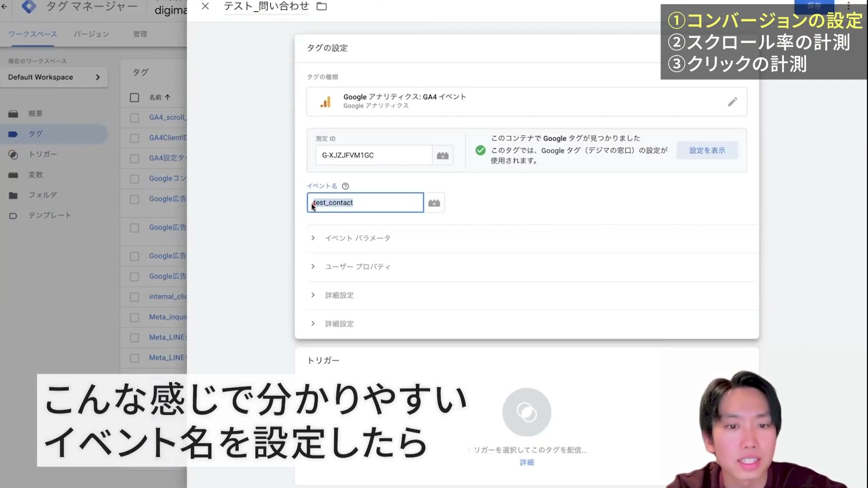Click the フォルダ folder icon in the sidebar
Screen dimensions: 868x488
[x=13, y=195]
